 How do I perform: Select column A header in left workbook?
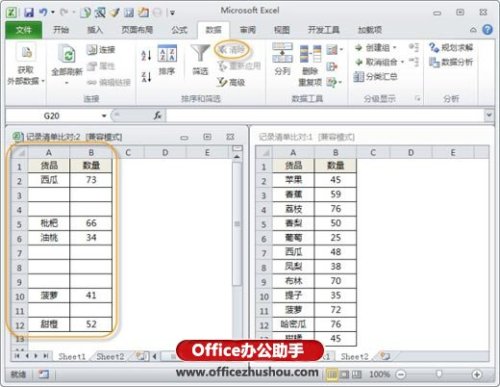49,153
